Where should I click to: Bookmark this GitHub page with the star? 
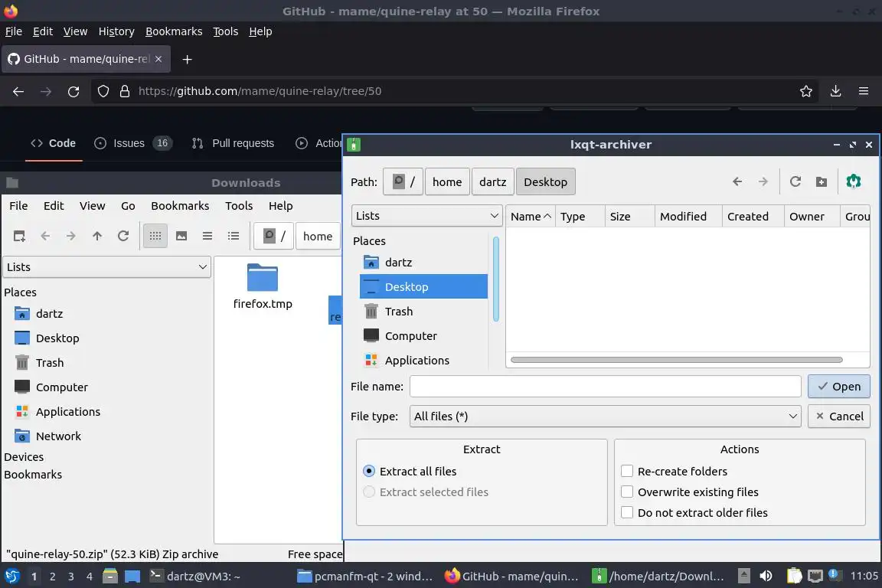(x=806, y=91)
